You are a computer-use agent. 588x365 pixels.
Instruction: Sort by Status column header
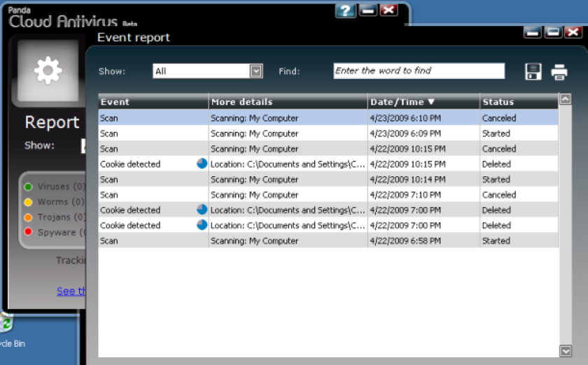pos(519,101)
